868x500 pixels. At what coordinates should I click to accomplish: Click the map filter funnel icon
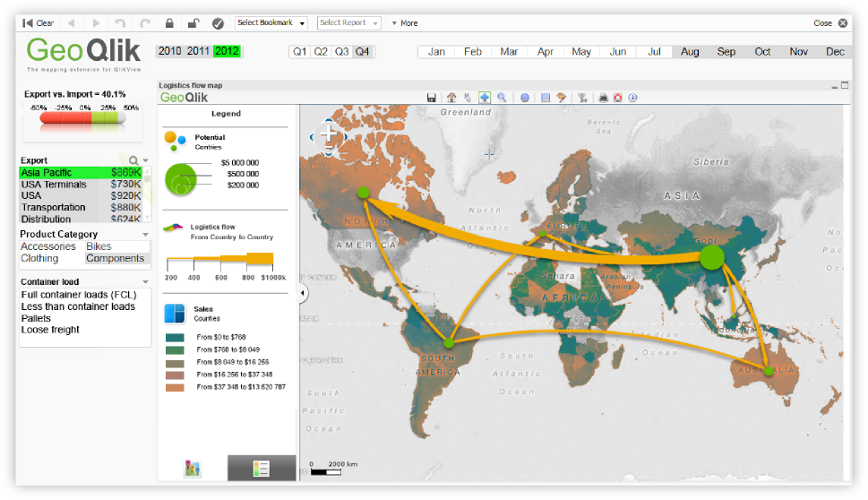[582, 98]
